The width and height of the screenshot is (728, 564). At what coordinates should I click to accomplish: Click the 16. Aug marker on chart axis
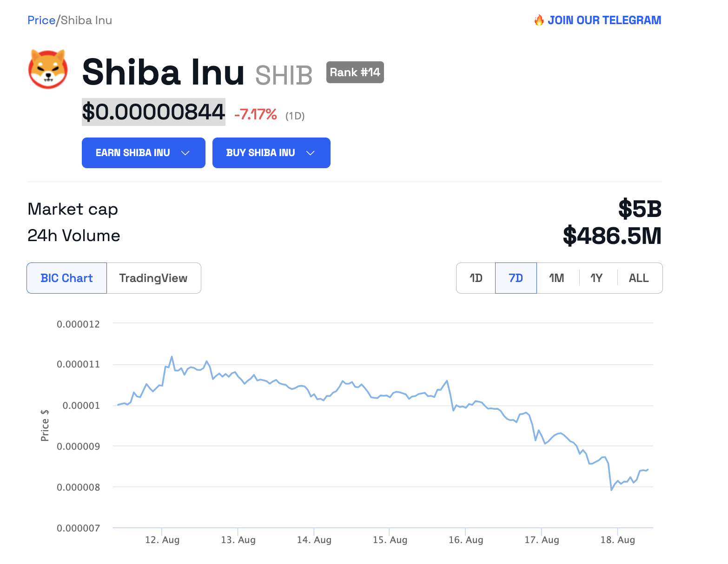tap(466, 540)
